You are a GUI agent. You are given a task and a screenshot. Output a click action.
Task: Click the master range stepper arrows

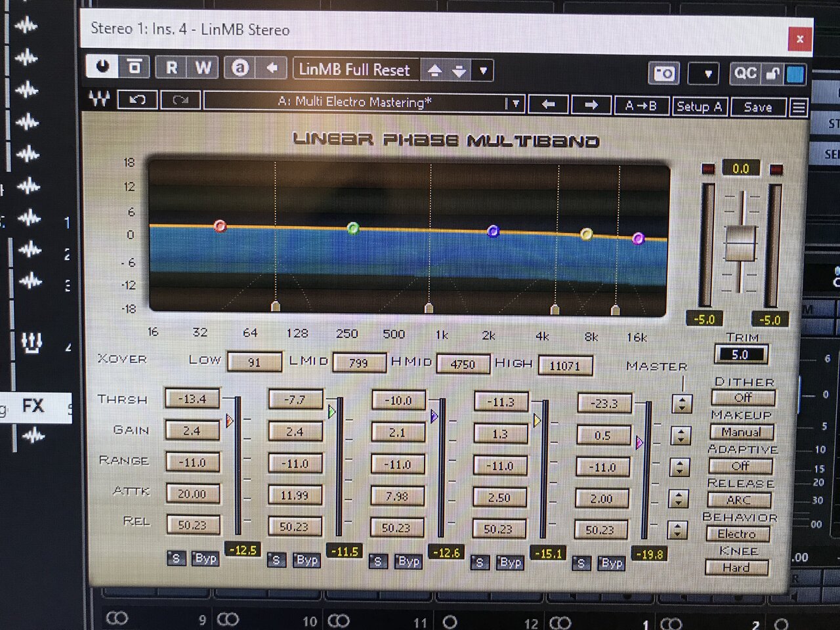coord(680,467)
